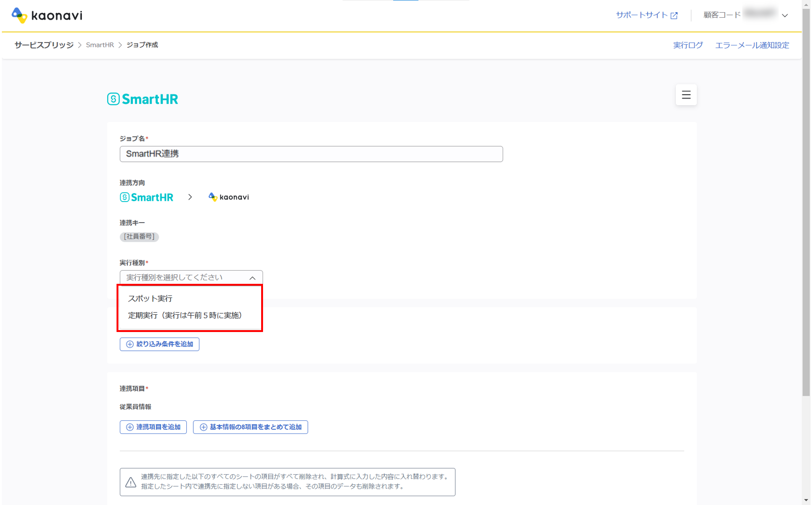Viewport: 812px width, 505px height.
Task: Open the 実行ログ link
Action: click(688, 45)
